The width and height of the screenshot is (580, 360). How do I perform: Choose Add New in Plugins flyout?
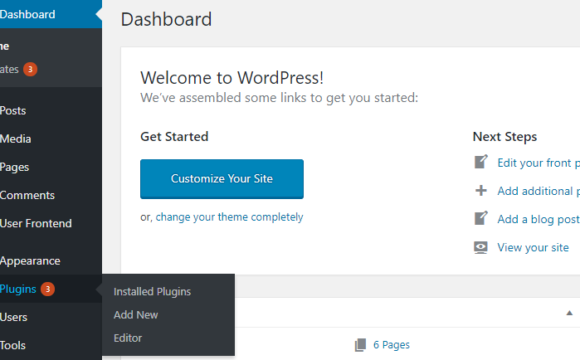(x=136, y=315)
